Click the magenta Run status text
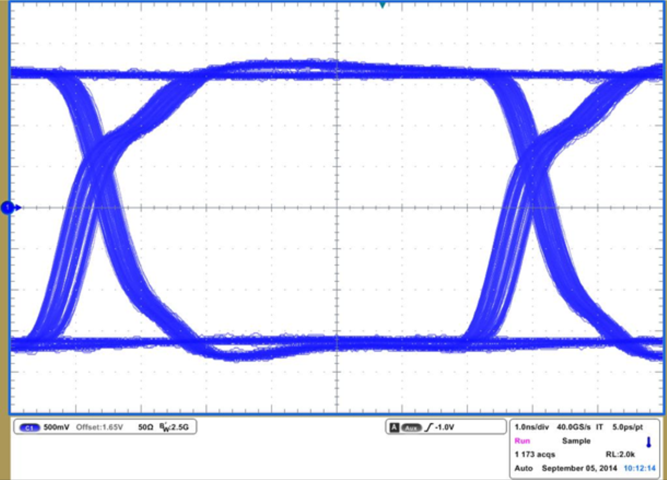The height and width of the screenshot is (480, 667). coord(522,441)
